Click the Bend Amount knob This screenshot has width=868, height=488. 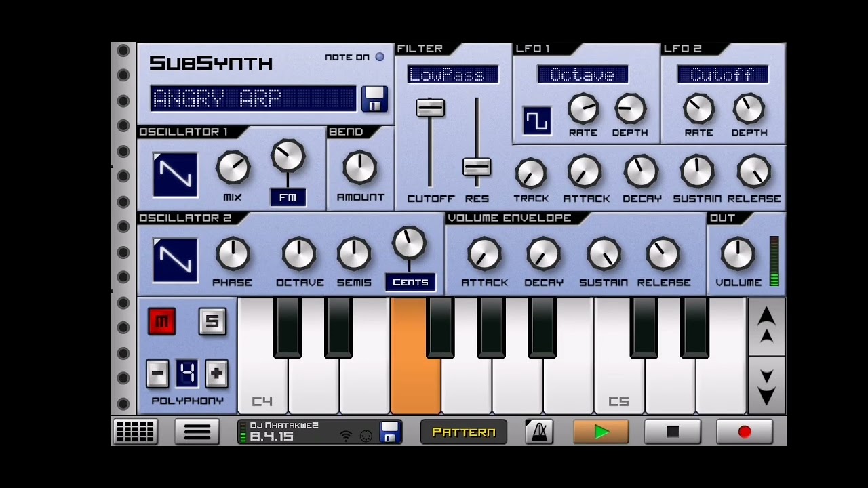click(360, 167)
